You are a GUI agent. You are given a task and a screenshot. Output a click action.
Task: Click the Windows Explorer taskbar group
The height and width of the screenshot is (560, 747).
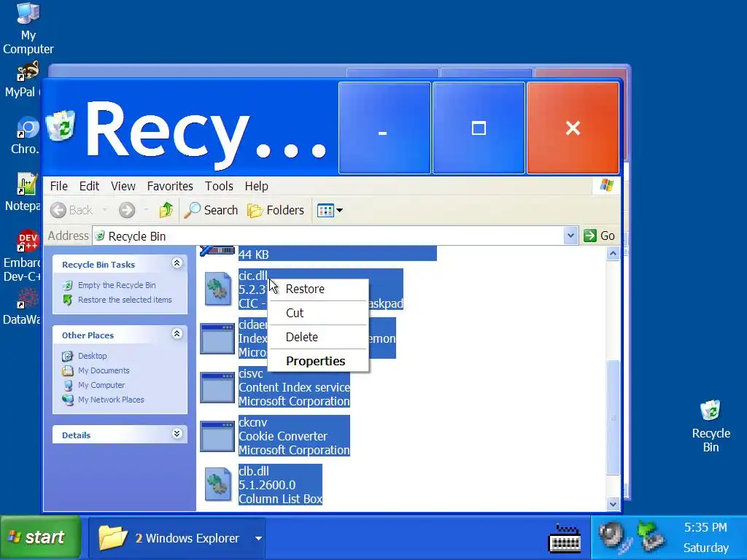pos(177,538)
